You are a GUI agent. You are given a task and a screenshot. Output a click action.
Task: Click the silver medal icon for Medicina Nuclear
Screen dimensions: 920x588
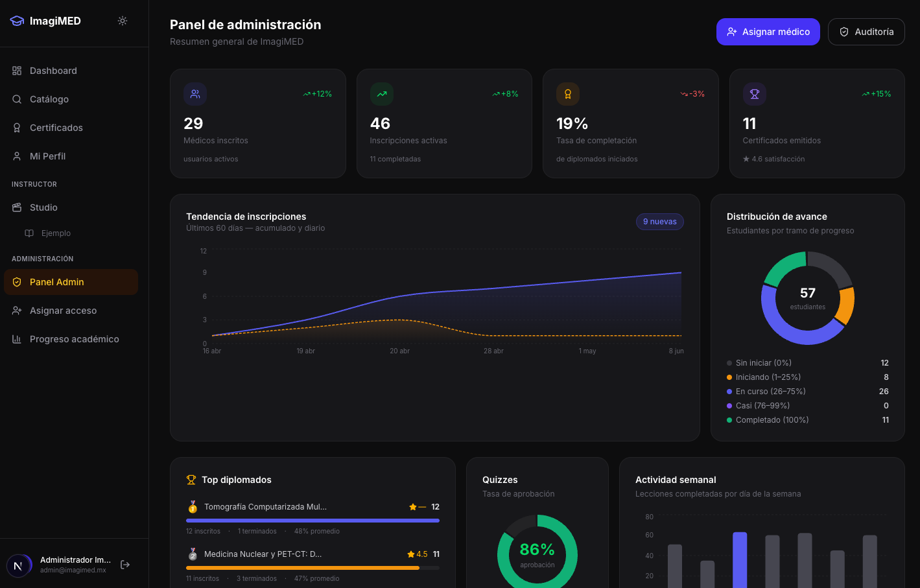tap(193, 554)
